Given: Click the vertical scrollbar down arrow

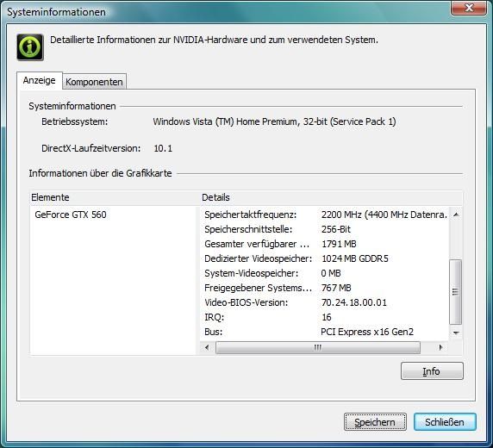Looking at the screenshot, I should pos(456,333).
